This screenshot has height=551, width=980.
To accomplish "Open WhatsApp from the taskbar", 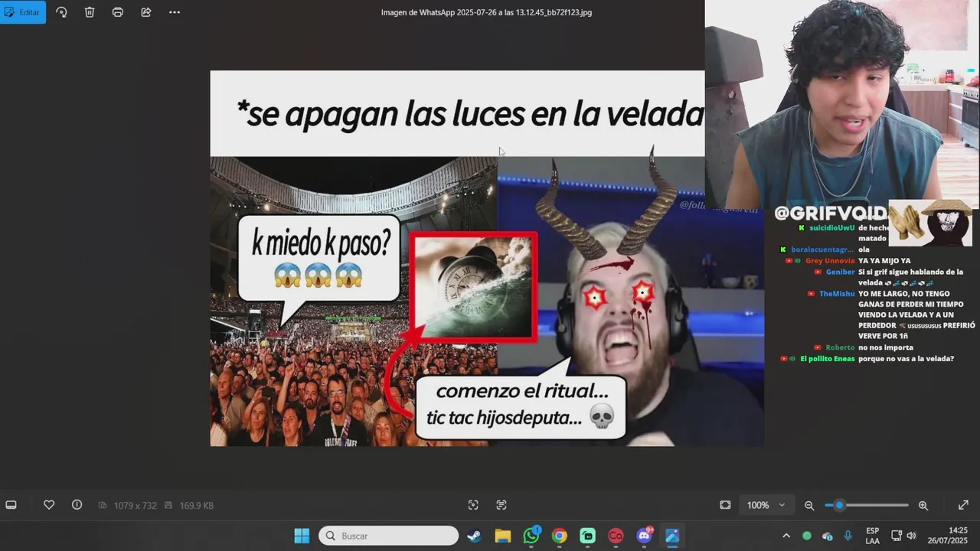I will point(531,536).
